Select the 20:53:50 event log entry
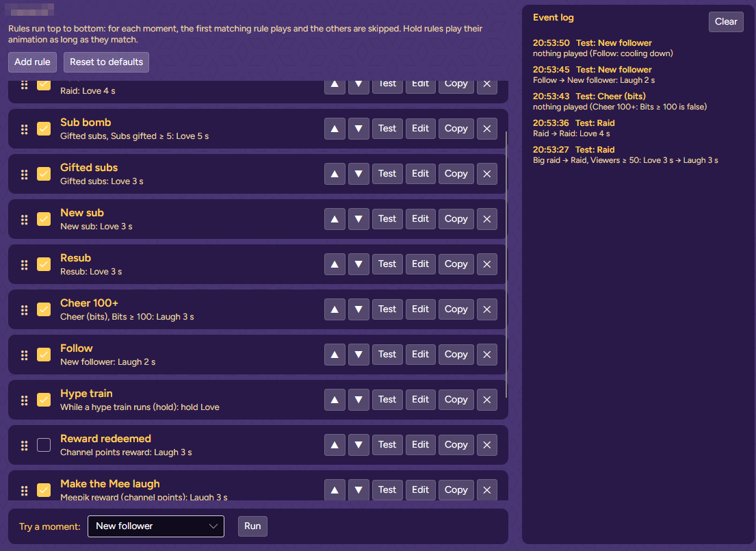756x551 pixels. [x=603, y=48]
